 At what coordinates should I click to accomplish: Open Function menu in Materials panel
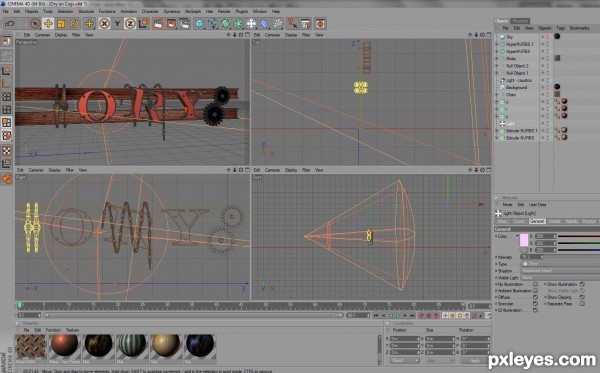tap(53, 330)
